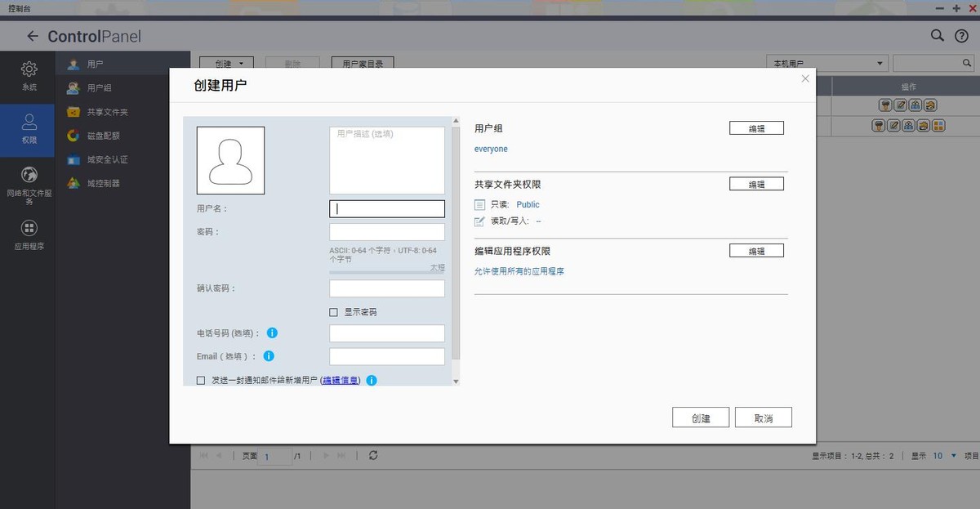Open the 创建 dropdown in the toolbar
The height and width of the screenshot is (509, 980).
pyautogui.click(x=227, y=62)
